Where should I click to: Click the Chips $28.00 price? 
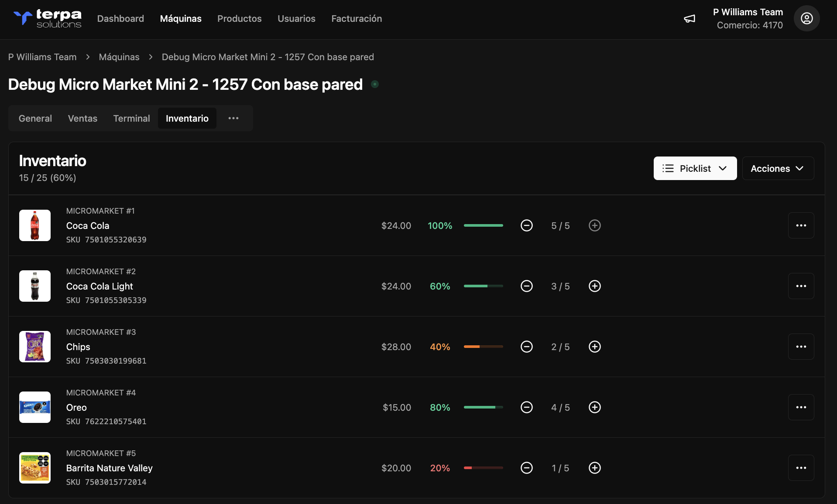coord(396,347)
